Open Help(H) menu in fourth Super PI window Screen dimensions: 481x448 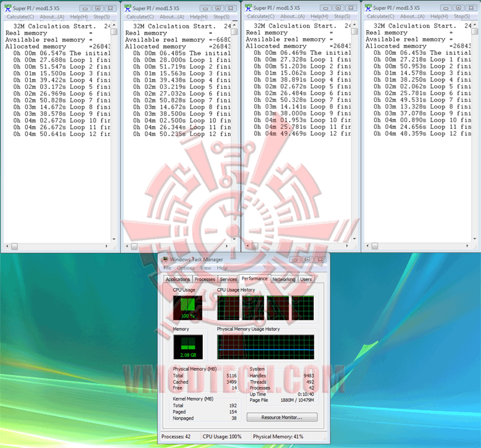click(x=439, y=17)
